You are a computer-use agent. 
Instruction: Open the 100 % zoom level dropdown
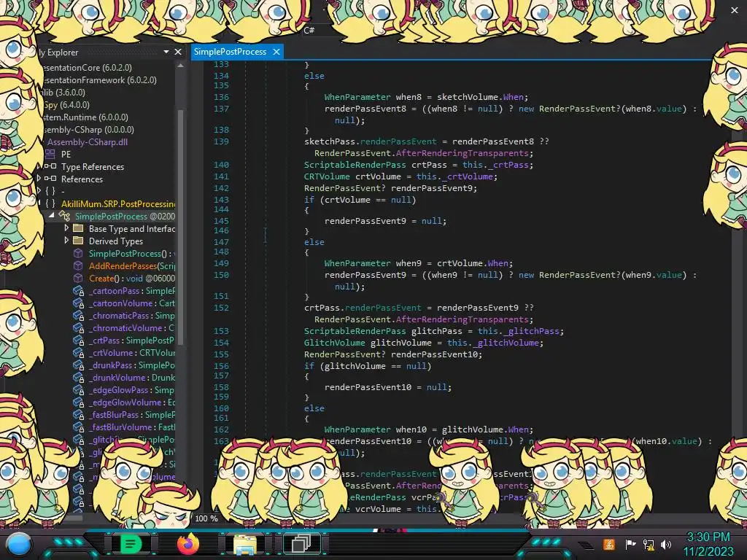point(206,518)
